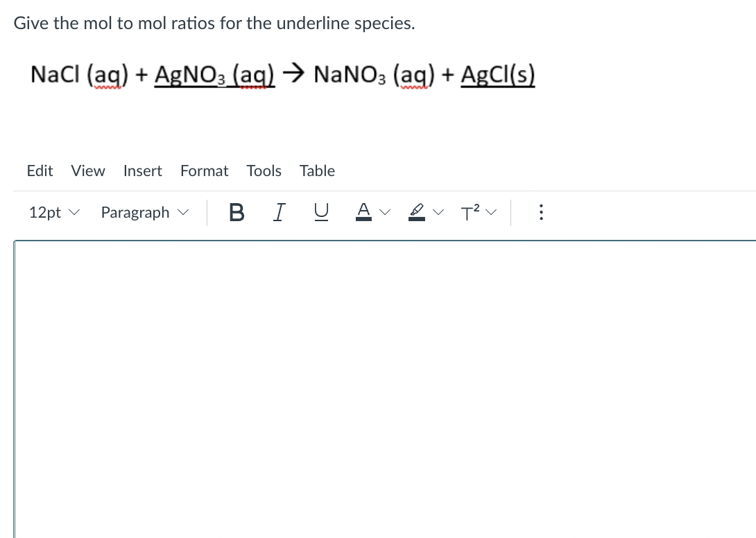Screen dimensions: 756x538
Task: Open the Tools menu
Action: 264,171
